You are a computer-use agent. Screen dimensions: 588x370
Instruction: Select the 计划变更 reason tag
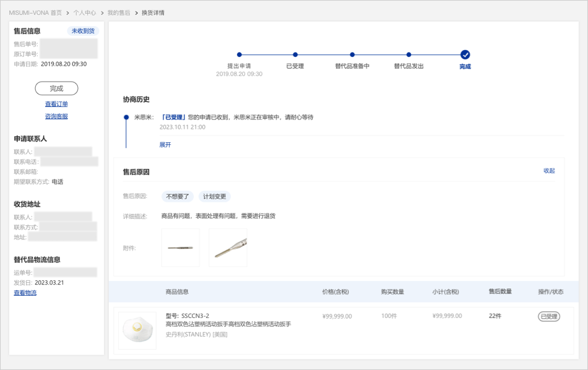(x=215, y=197)
